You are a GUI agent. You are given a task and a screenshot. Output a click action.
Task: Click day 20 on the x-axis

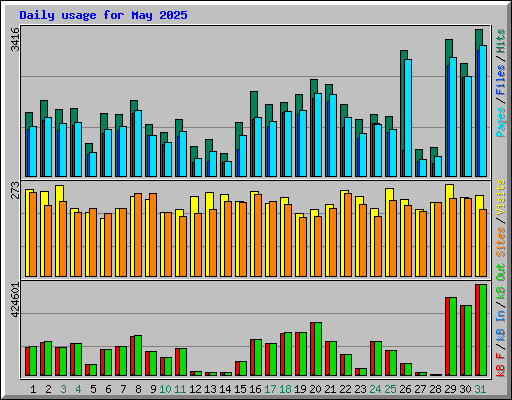[315, 389]
